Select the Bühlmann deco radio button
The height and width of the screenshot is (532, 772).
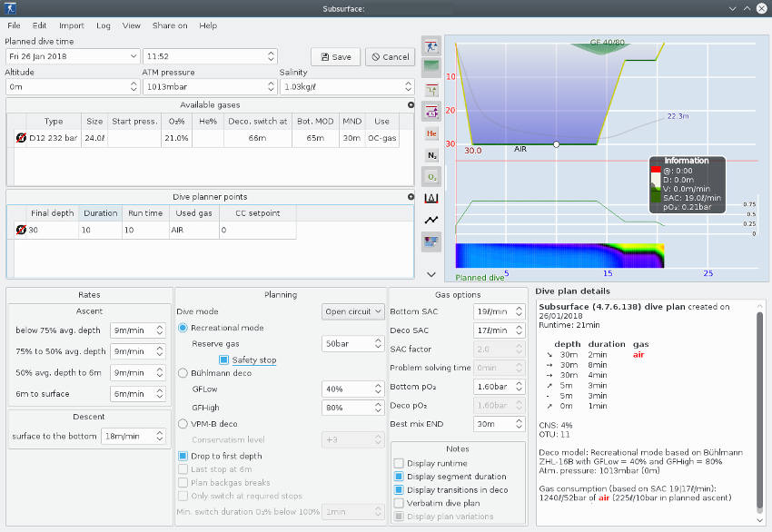click(183, 372)
